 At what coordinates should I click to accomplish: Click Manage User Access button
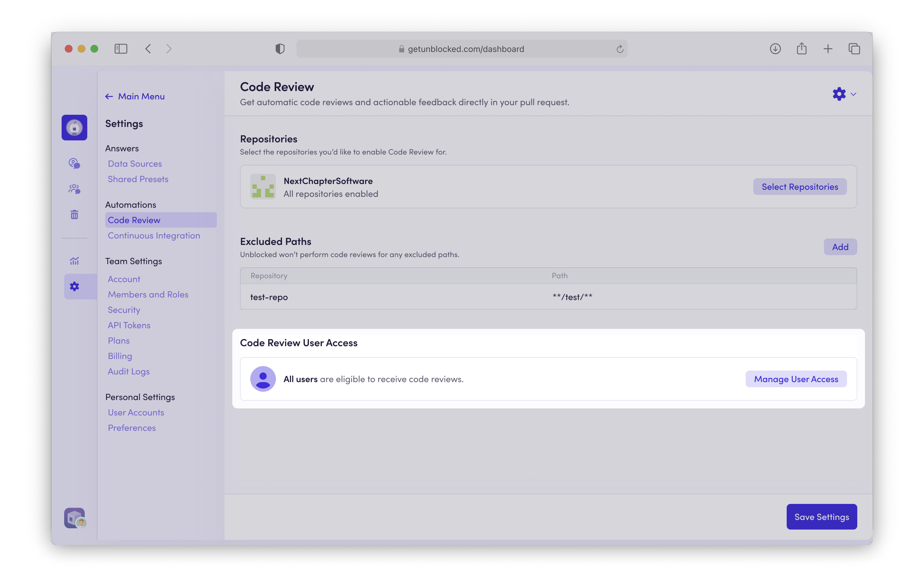click(x=796, y=379)
